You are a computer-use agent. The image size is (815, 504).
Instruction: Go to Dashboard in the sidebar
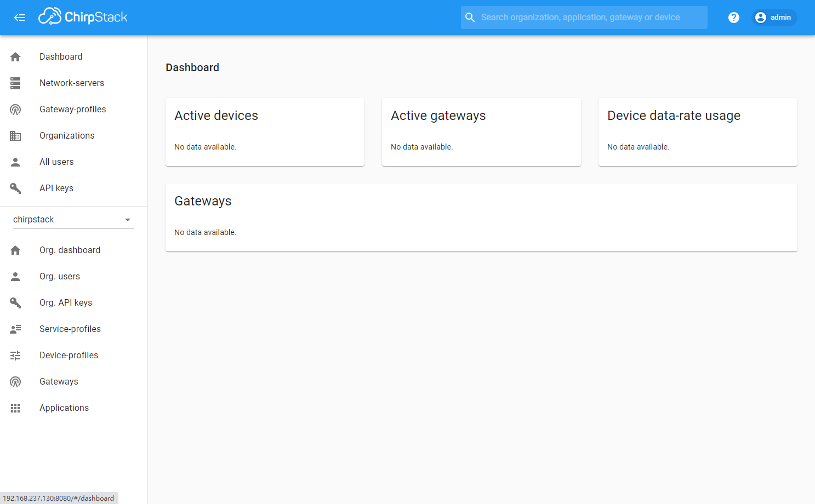pyautogui.click(x=61, y=57)
